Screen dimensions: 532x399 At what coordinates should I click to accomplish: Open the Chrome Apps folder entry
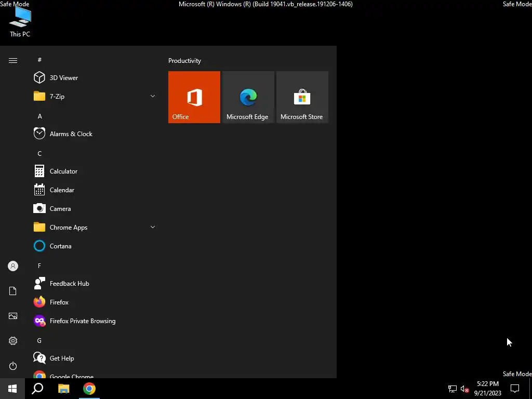click(x=95, y=227)
